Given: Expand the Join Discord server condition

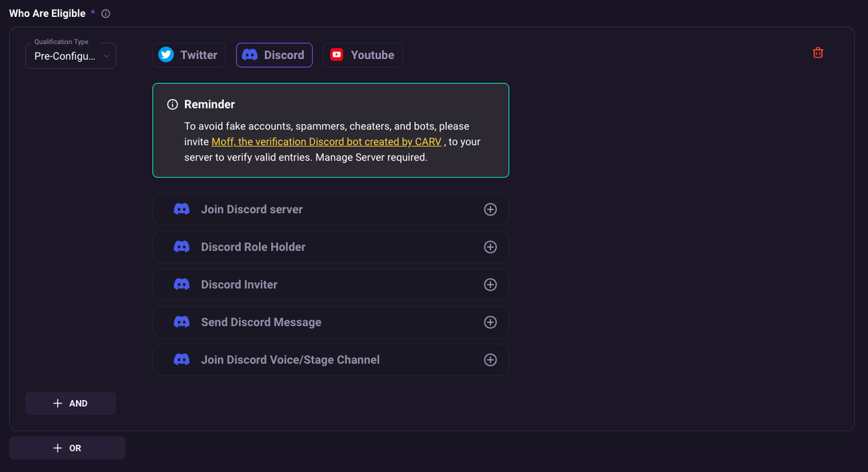Looking at the screenshot, I should coord(490,209).
